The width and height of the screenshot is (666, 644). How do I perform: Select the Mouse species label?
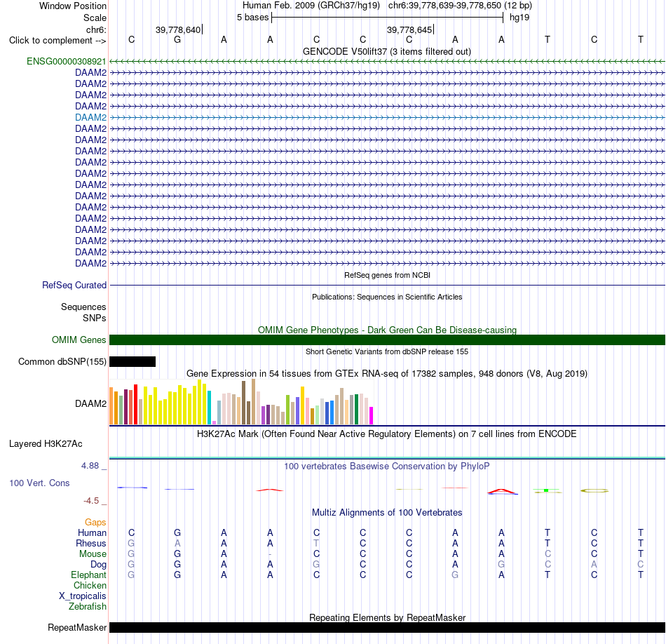tap(93, 554)
